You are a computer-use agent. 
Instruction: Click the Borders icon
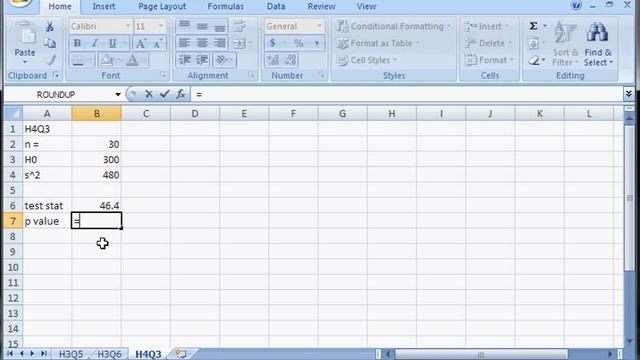(78, 61)
